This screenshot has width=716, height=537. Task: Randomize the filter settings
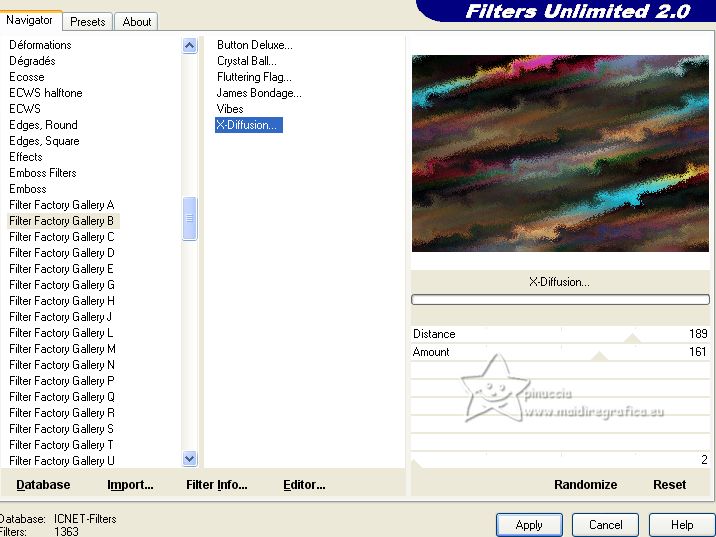pos(585,484)
